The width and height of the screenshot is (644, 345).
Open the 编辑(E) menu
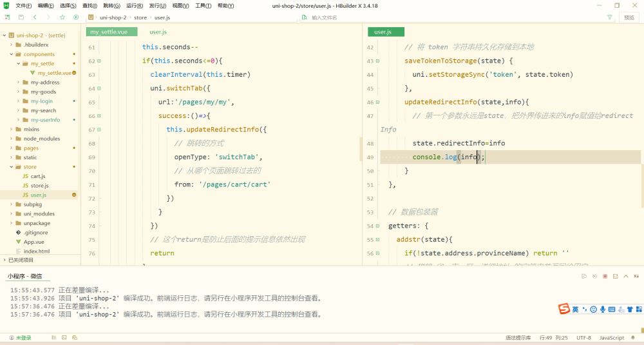coord(46,6)
